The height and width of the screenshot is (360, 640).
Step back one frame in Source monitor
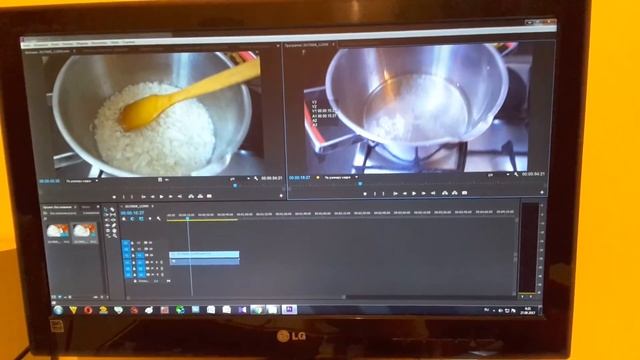(153, 197)
